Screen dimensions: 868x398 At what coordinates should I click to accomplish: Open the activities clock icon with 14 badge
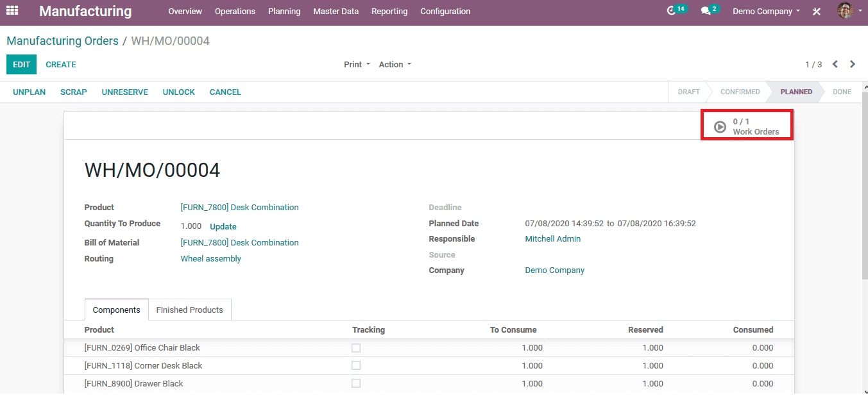(677, 11)
